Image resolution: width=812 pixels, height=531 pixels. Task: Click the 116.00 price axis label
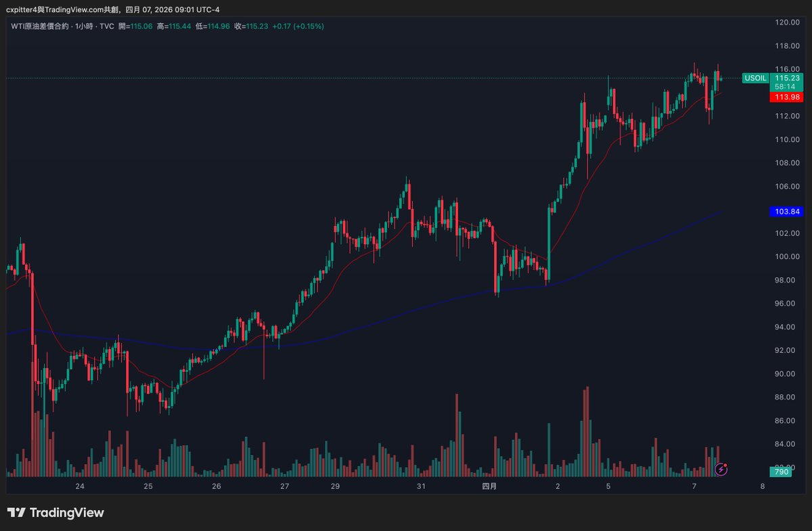click(788, 69)
